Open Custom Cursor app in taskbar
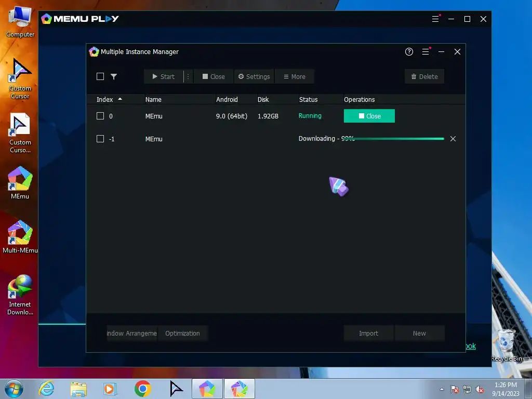This screenshot has height=399, width=532. click(176, 389)
